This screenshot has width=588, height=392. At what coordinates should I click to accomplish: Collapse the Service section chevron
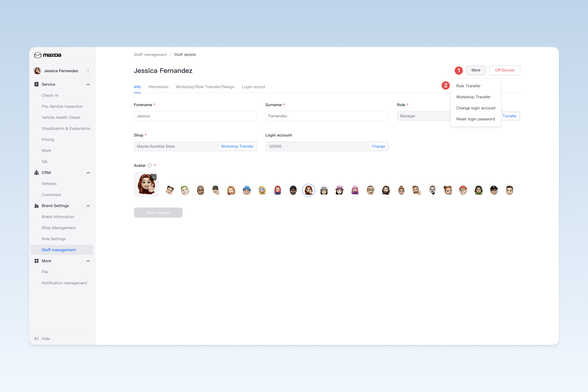point(88,84)
